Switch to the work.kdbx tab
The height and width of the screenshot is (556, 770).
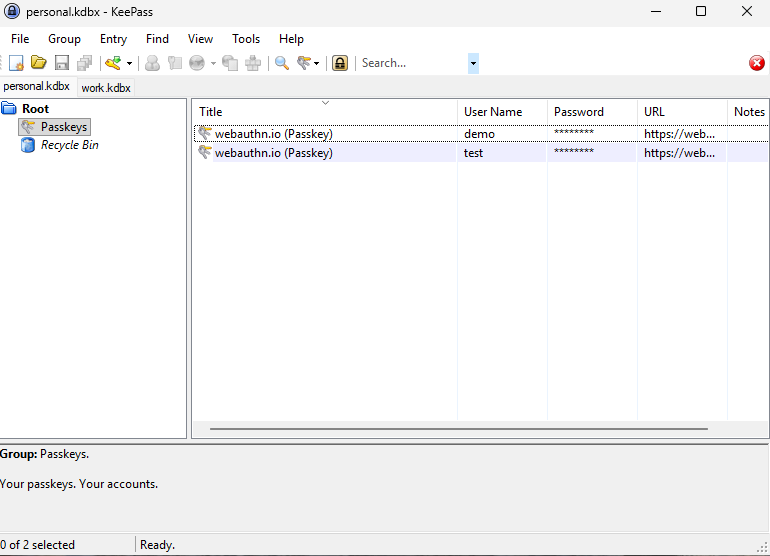coord(106,88)
